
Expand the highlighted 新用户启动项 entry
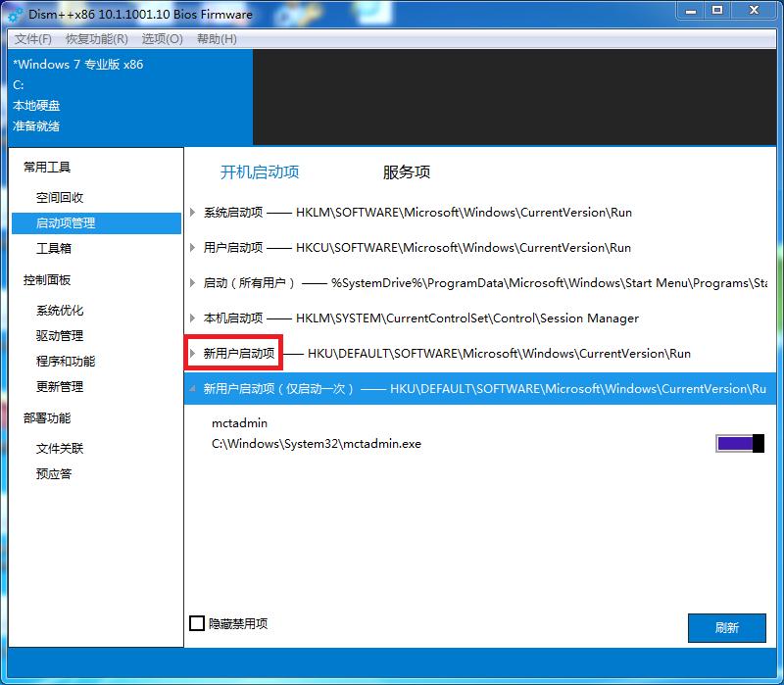(194, 354)
